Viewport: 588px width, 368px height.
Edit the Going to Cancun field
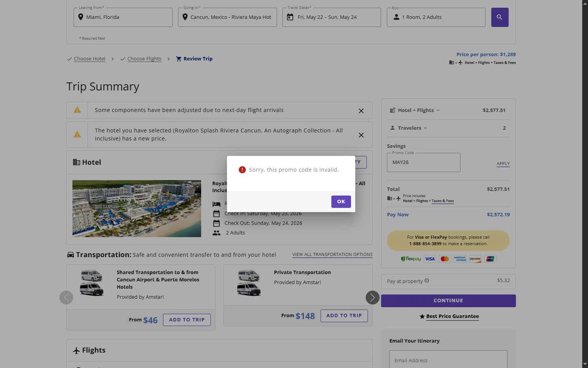pyautogui.click(x=227, y=17)
